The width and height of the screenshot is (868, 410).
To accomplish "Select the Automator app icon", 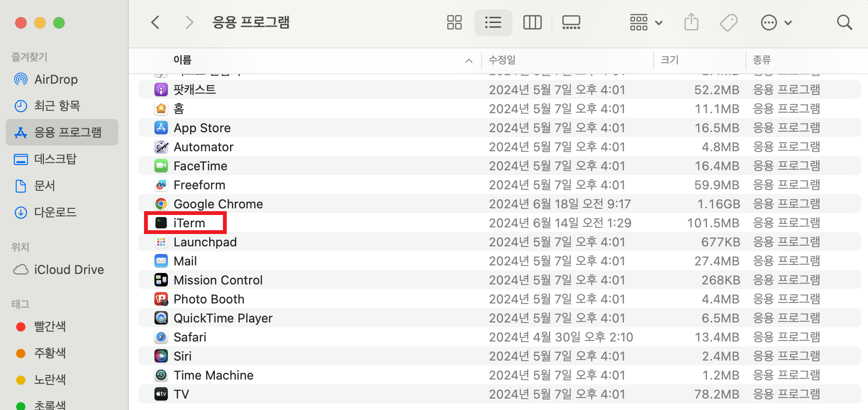I will [161, 146].
